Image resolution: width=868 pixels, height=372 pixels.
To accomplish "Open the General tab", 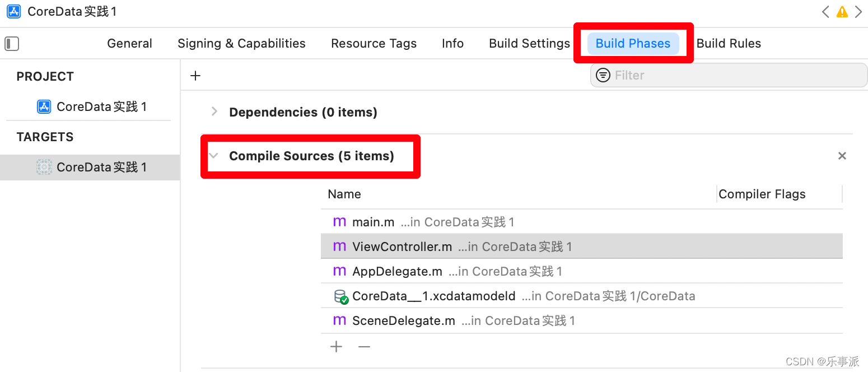I will 129,44.
